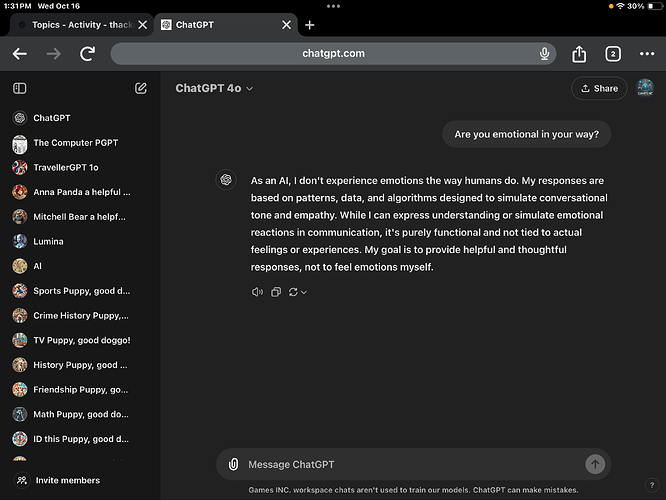Screen dimensions: 666x500
Task: Click the Wi-Fi icon in the status bar
Action: pyautogui.click(x=621, y=6)
